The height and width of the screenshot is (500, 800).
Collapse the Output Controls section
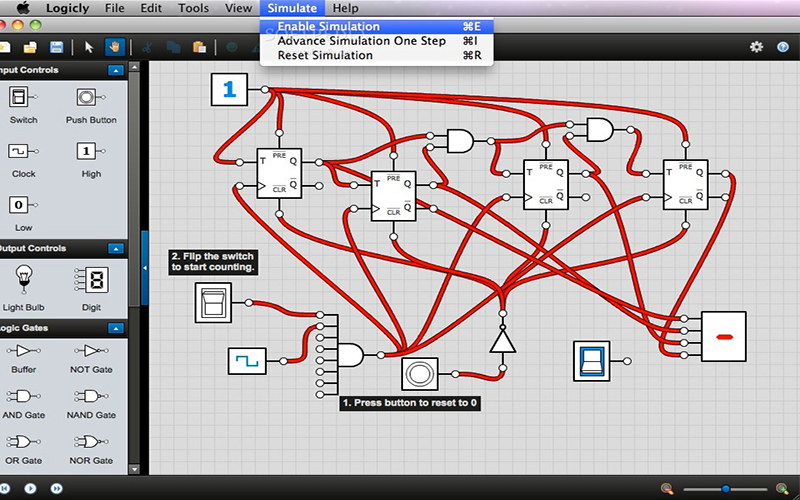tap(116, 248)
